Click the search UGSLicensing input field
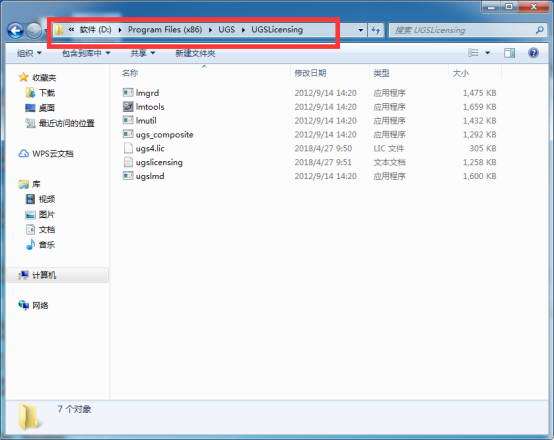 [463, 30]
